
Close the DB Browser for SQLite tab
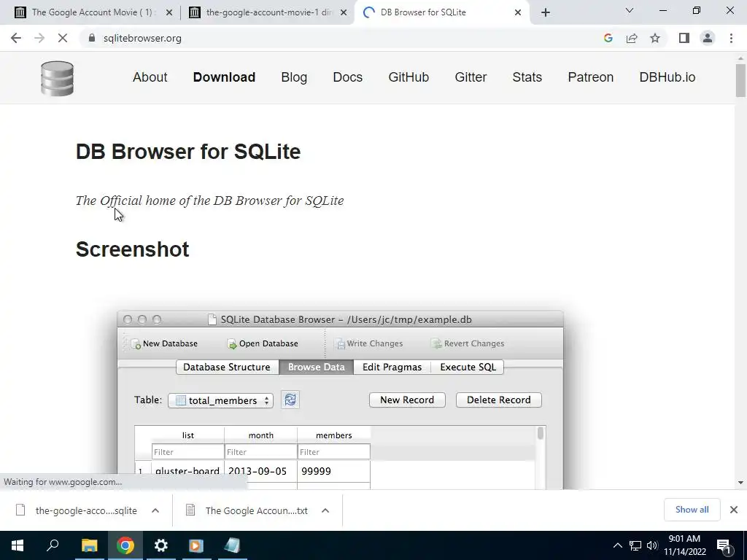(518, 12)
